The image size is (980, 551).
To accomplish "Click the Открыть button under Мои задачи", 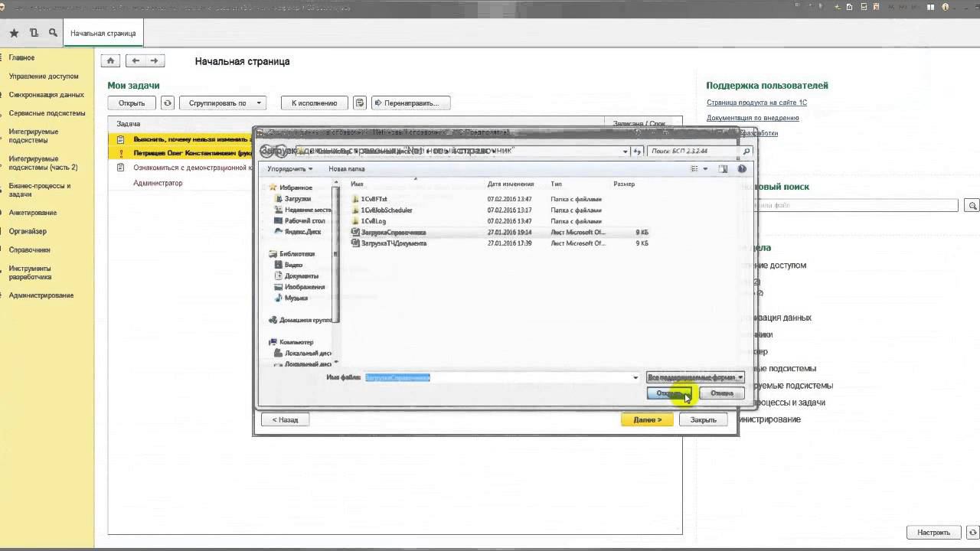I will click(x=132, y=103).
